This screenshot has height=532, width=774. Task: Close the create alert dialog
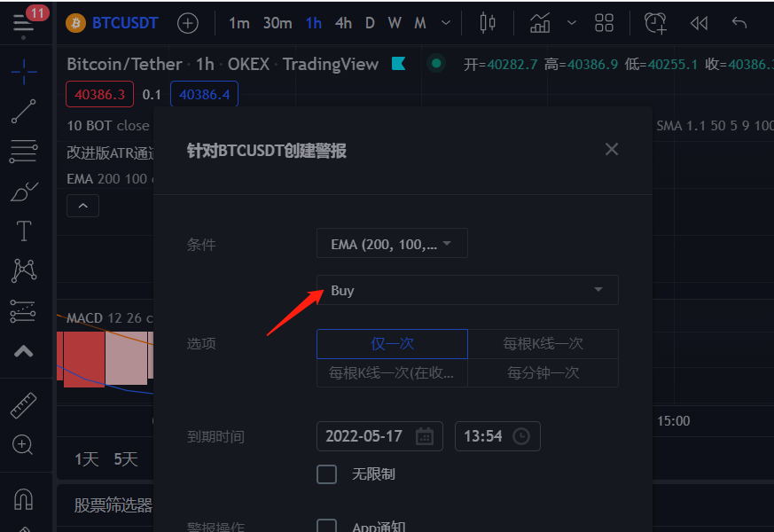612,149
